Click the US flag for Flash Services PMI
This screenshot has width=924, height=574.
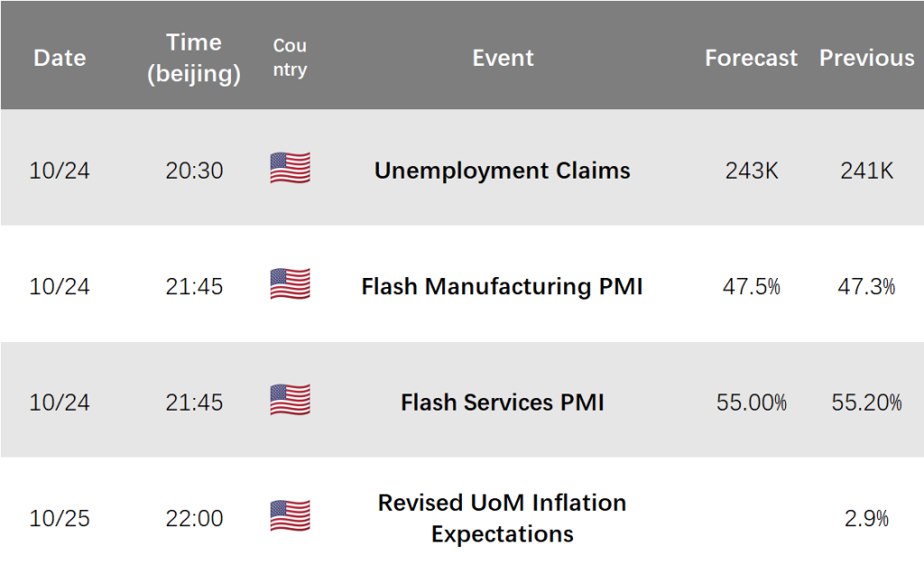pos(290,400)
